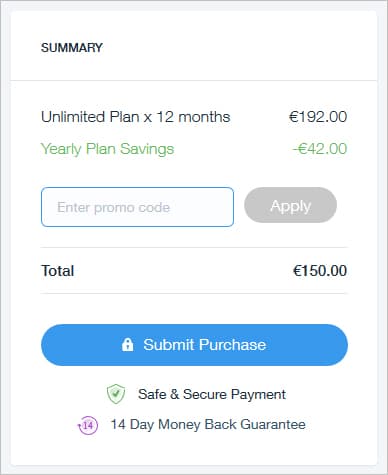This screenshot has height=475, width=388.
Task: Apply the promo code
Action: click(290, 205)
